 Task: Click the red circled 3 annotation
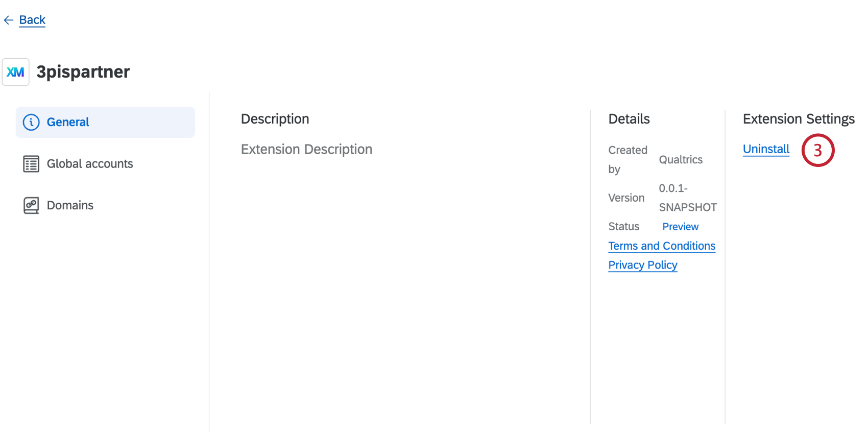[x=818, y=150]
